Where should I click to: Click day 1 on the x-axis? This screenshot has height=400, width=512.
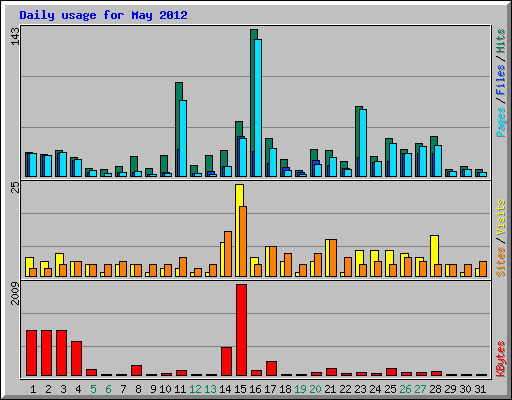coord(33,389)
